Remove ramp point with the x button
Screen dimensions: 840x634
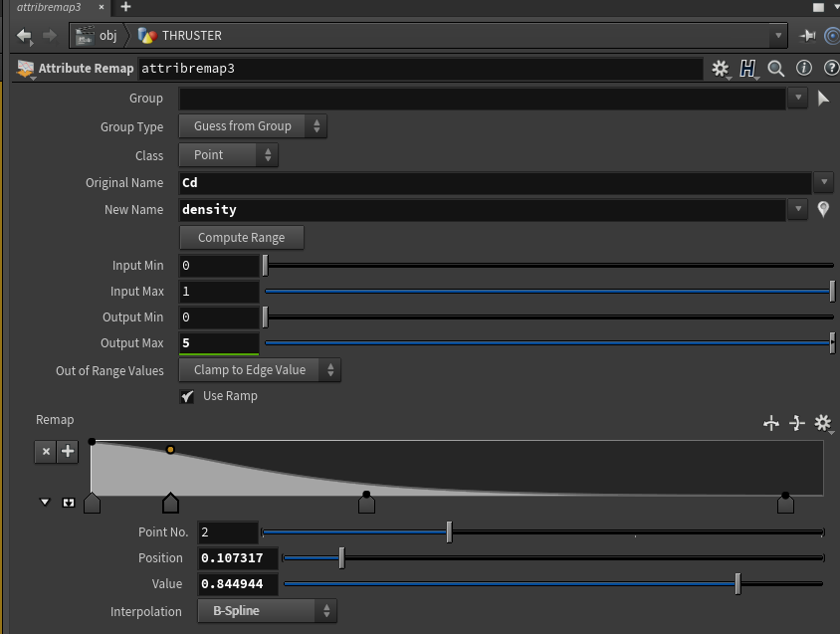tap(46, 451)
